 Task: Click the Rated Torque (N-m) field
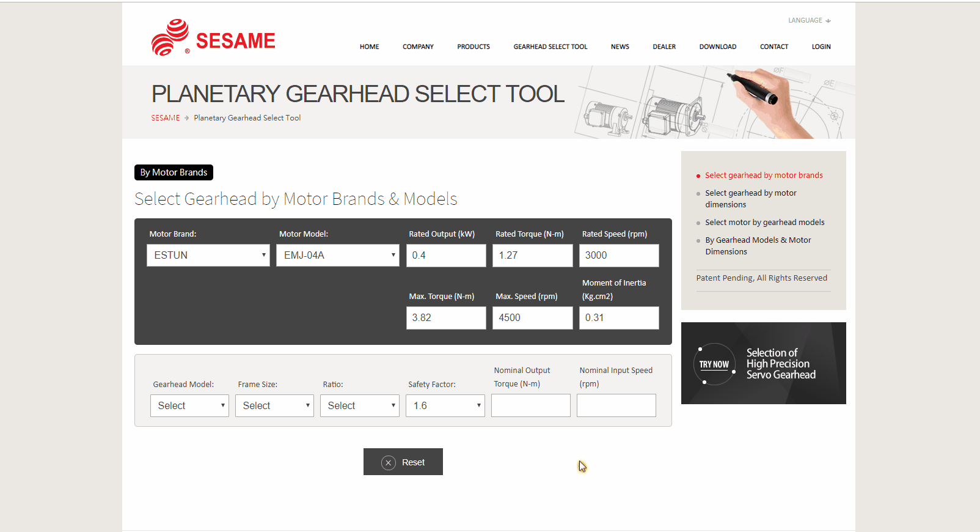(533, 256)
